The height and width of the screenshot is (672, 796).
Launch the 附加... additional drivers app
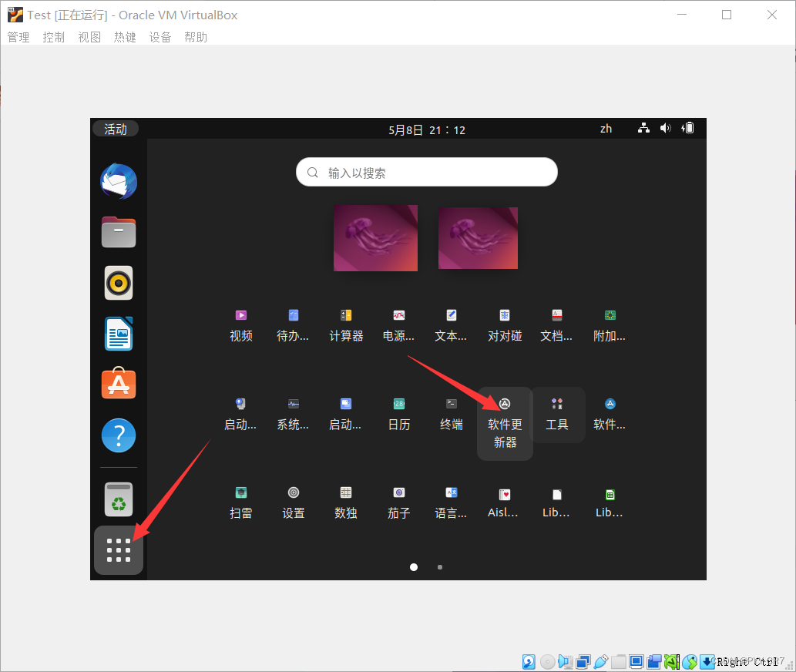pos(610,325)
